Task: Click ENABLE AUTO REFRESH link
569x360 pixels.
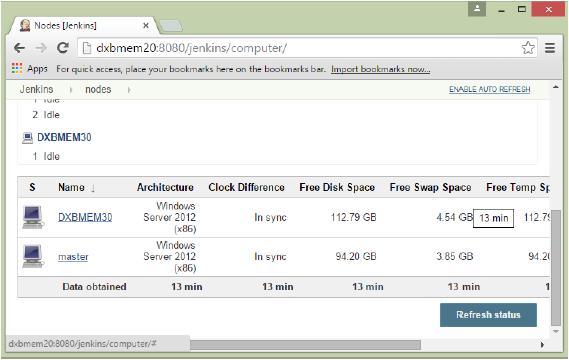Action: pyautogui.click(x=490, y=89)
